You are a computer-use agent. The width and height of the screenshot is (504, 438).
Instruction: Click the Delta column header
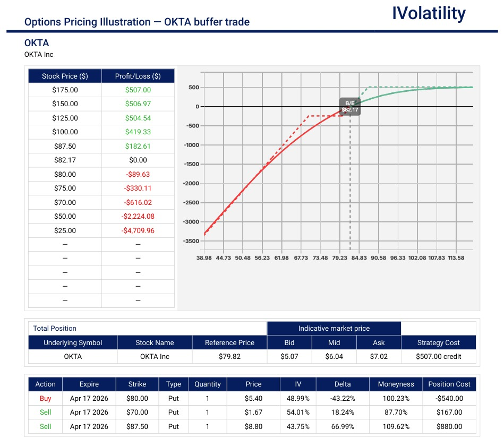point(344,384)
